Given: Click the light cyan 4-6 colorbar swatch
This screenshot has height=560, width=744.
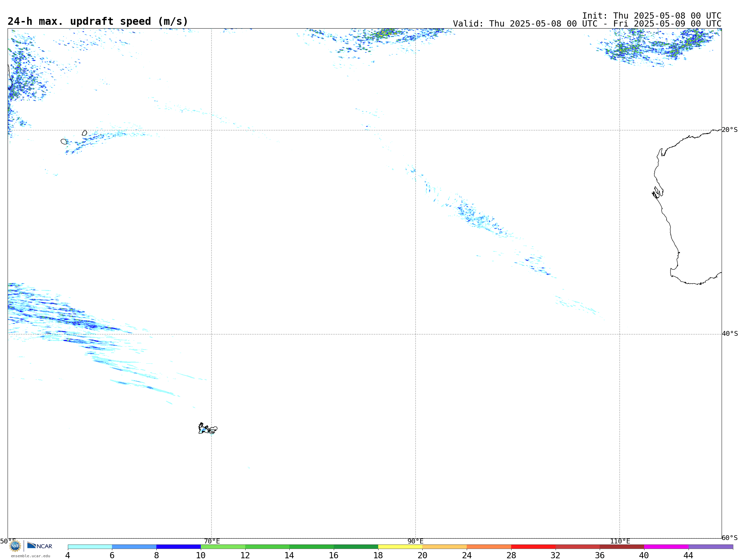Looking at the screenshot, I should [x=90, y=547].
